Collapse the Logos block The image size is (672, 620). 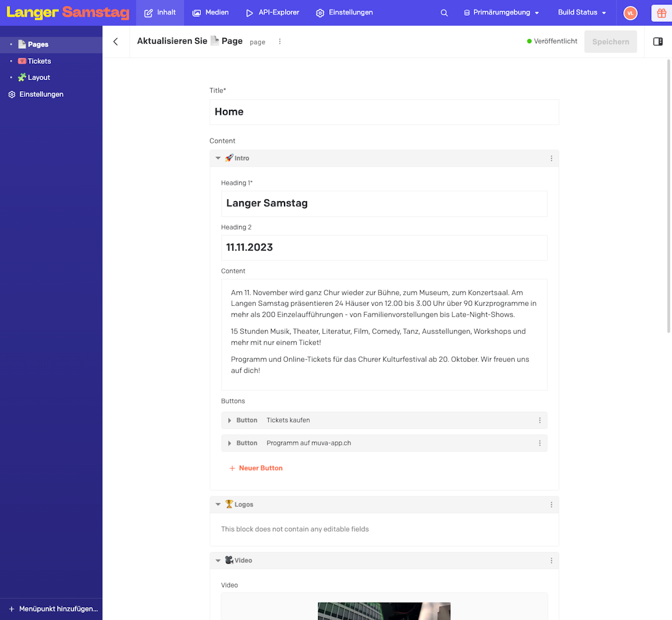[218, 505]
